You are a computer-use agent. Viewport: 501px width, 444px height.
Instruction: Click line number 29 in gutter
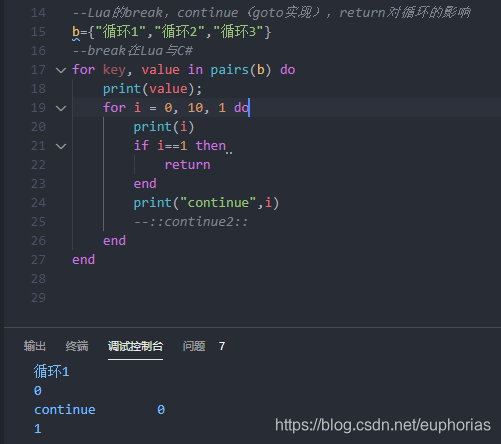coord(38,298)
